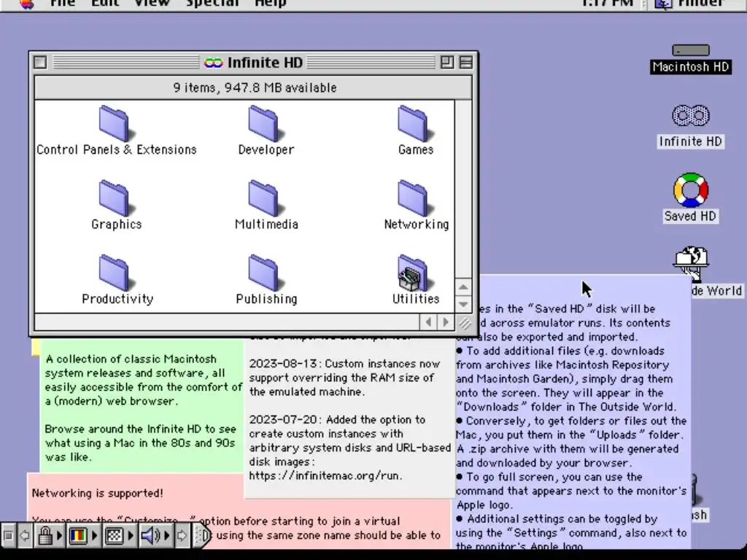
Task: Open the color depth module popup arrow
Action: pos(94,536)
